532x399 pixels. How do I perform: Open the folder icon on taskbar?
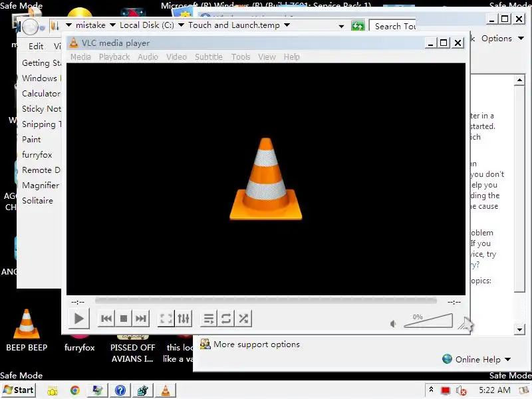pyautogui.click(x=53, y=390)
